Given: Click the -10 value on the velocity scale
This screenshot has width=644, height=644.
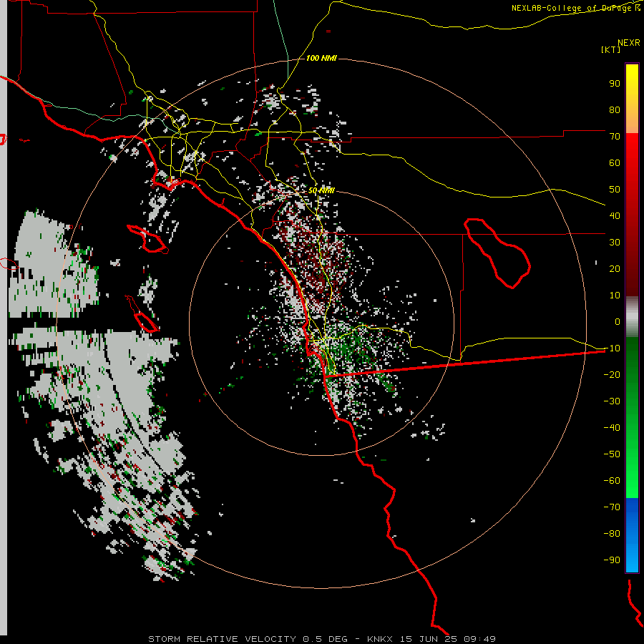Looking at the screenshot, I should click(612, 348).
